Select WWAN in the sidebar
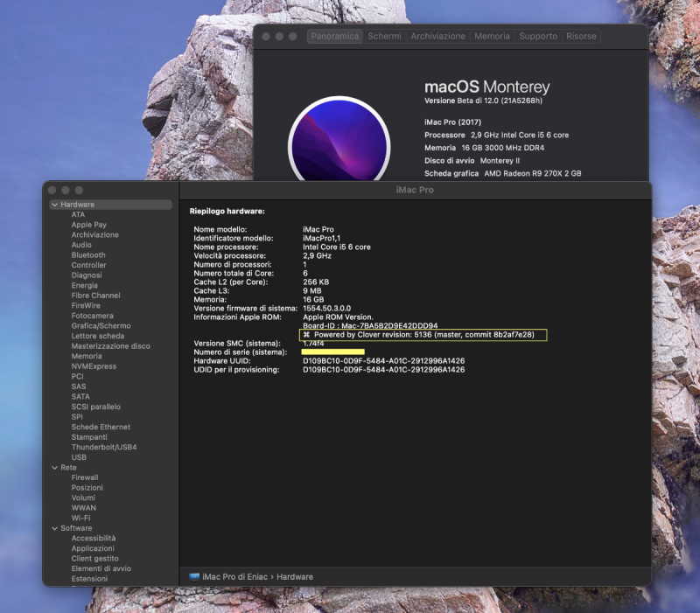 (x=83, y=508)
